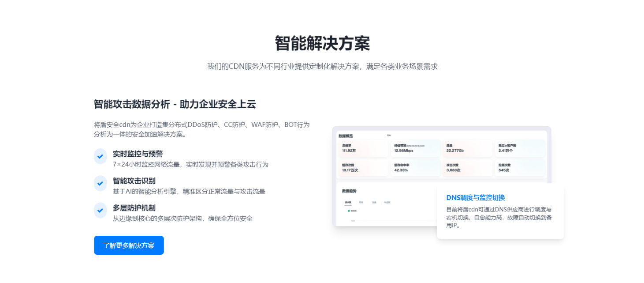This screenshot has height=283, width=644.
Task: Click the 峰值带宽 12.98Mbps stat card
Action: click(x=415, y=148)
